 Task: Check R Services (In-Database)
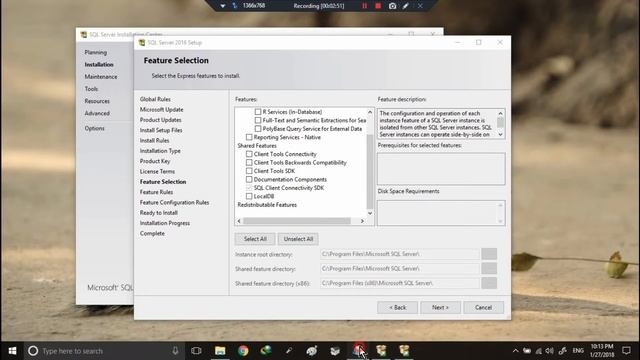pos(258,112)
